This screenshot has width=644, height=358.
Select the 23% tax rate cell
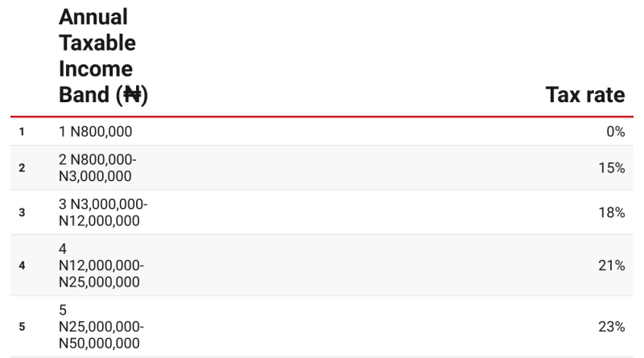pos(612,327)
